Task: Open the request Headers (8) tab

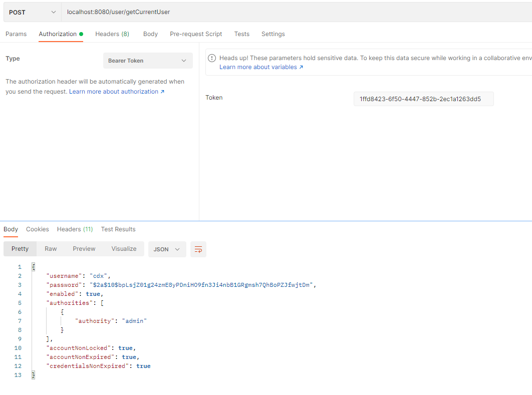Action: click(112, 34)
